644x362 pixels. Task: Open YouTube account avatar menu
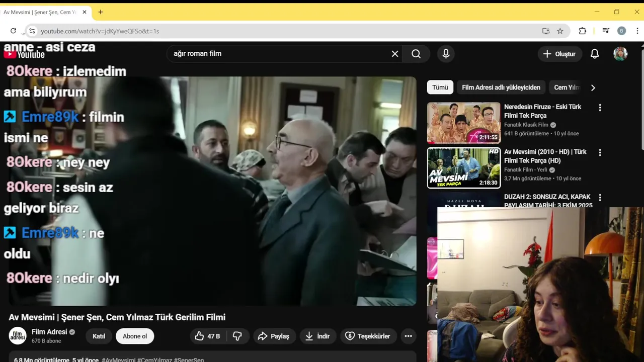(x=620, y=54)
